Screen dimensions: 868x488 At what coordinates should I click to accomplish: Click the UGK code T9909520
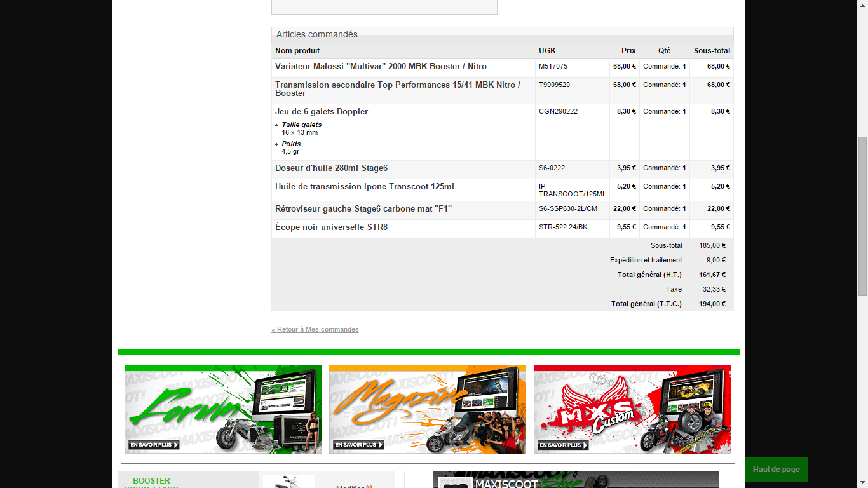tap(554, 85)
